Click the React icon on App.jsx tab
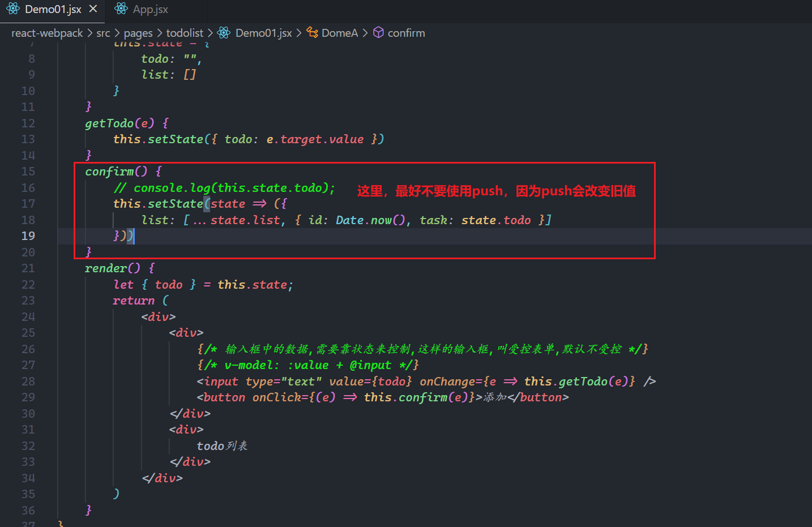The image size is (812, 527). coord(121,9)
